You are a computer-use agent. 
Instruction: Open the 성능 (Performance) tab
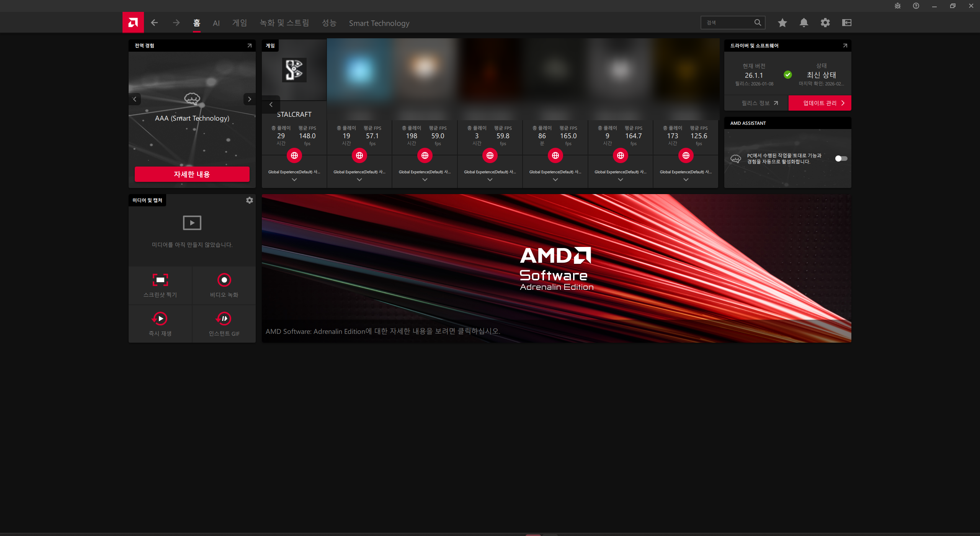(329, 23)
